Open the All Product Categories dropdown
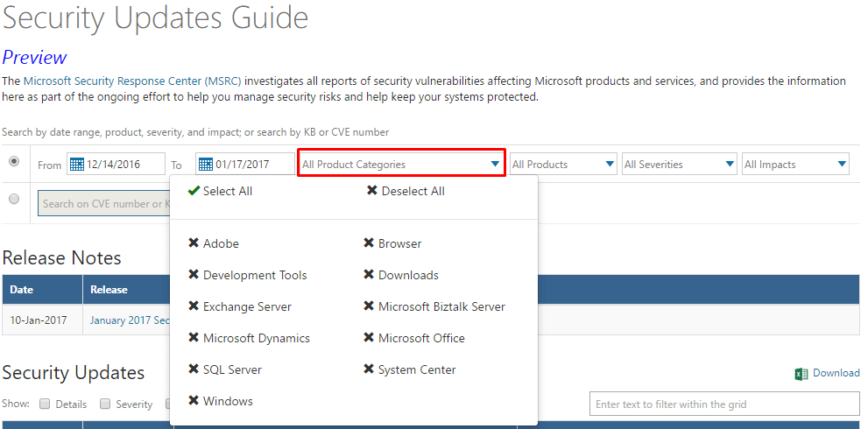The width and height of the screenshot is (868, 429). (x=401, y=165)
